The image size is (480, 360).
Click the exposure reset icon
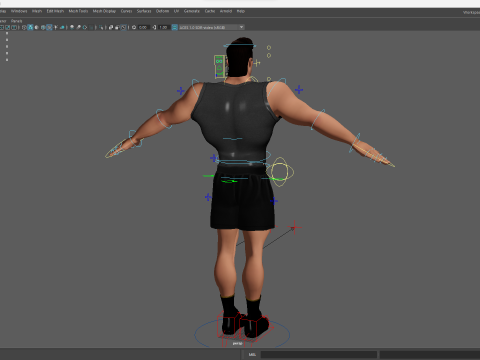pos(134,27)
